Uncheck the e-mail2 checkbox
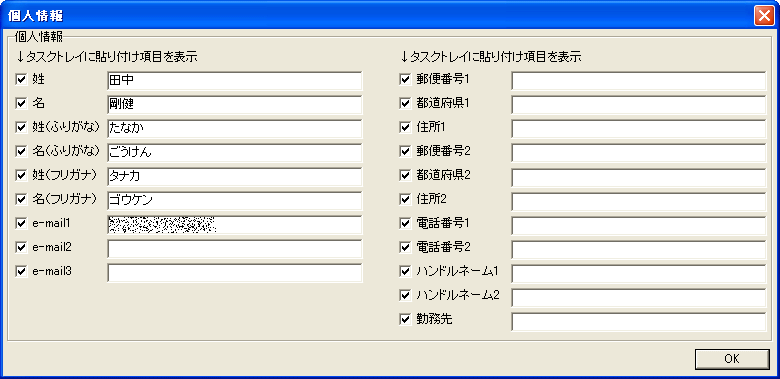 [21, 247]
